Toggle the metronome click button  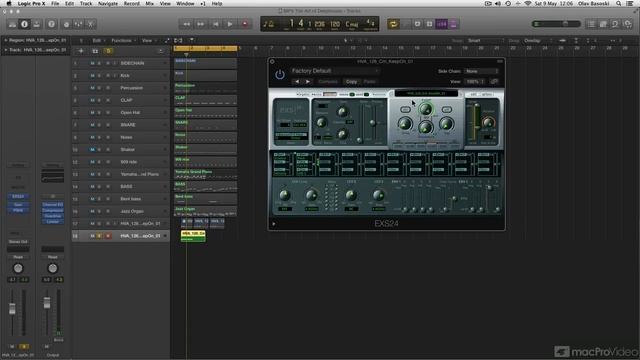coord(453,24)
